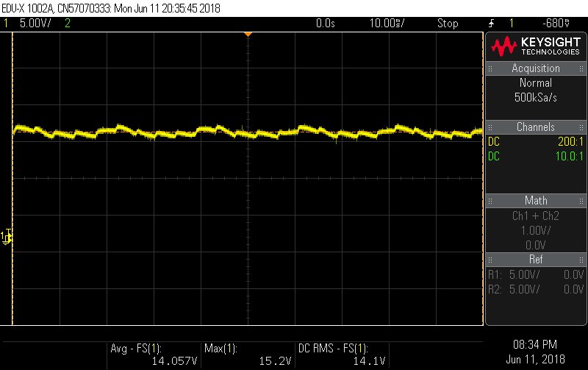Click the 10.0:1 probe ratio value

tap(569, 156)
